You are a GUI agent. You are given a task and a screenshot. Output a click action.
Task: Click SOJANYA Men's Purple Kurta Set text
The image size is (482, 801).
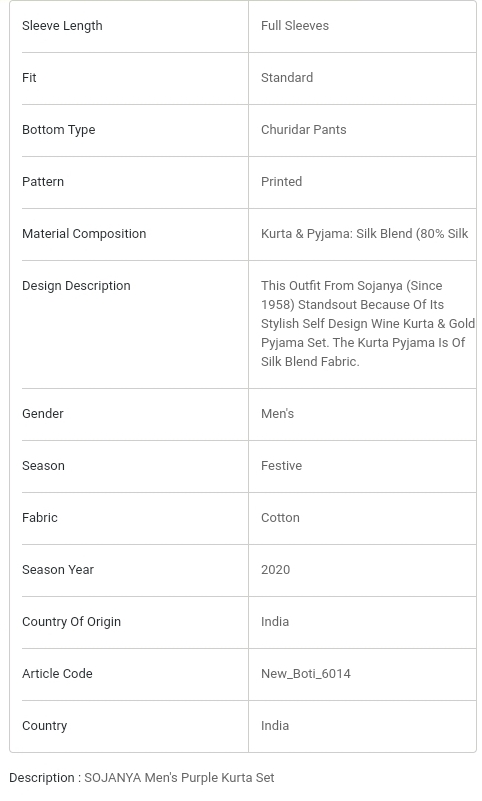click(179, 778)
